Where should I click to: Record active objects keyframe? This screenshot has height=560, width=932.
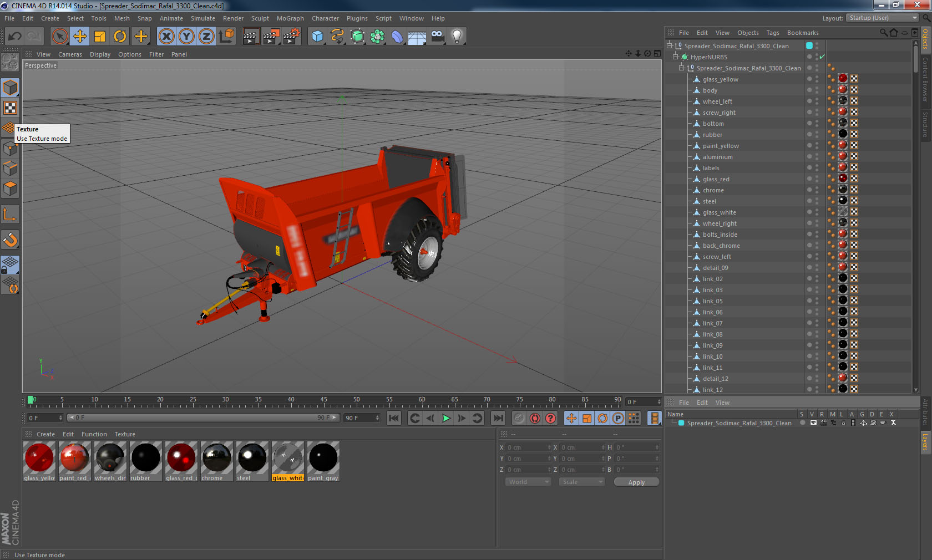click(x=519, y=418)
